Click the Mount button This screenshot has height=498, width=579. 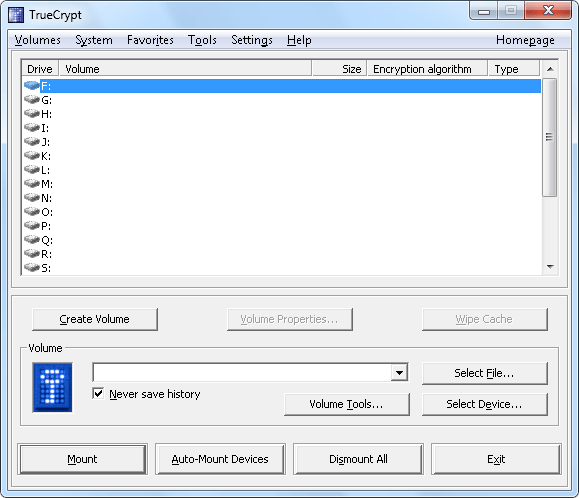pyautogui.click(x=82, y=459)
